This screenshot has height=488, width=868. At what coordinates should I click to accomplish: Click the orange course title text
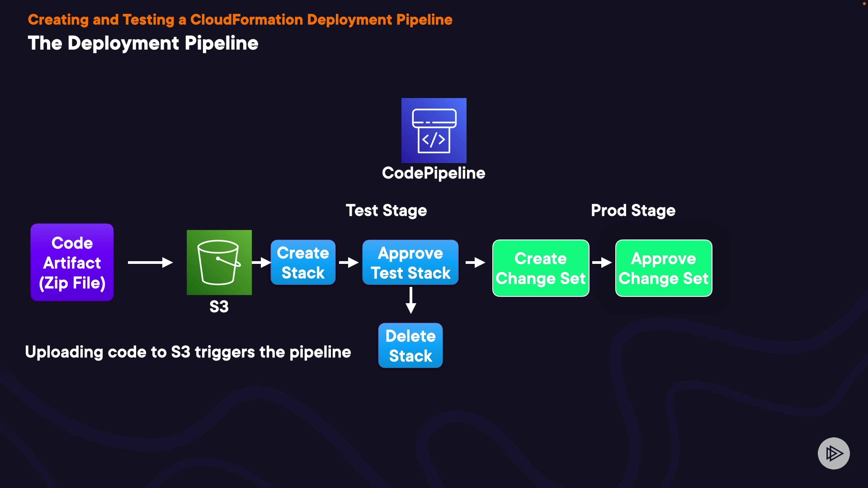point(240,20)
